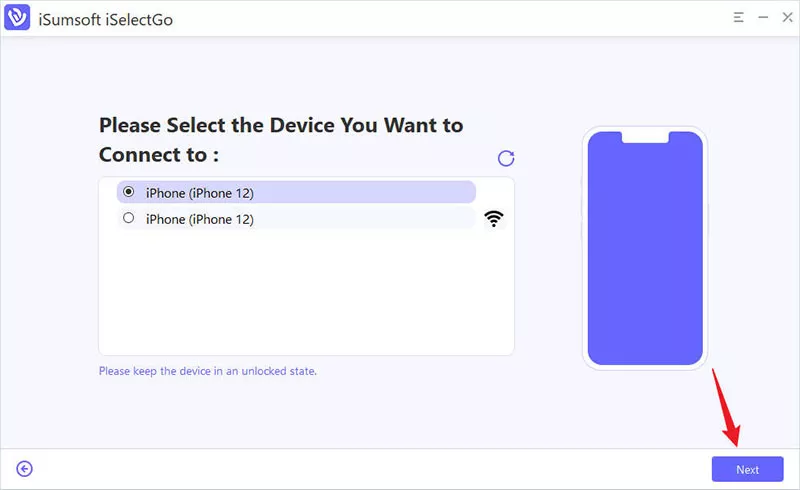This screenshot has width=800, height=490.
Task: Refresh the device list
Action: pyautogui.click(x=506, y=158)
